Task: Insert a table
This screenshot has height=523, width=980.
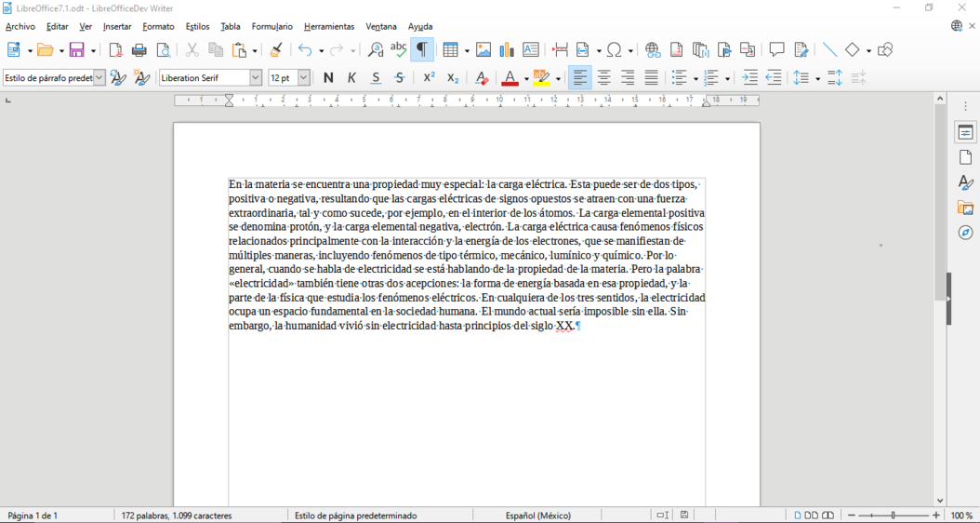Action: point(448,50)
